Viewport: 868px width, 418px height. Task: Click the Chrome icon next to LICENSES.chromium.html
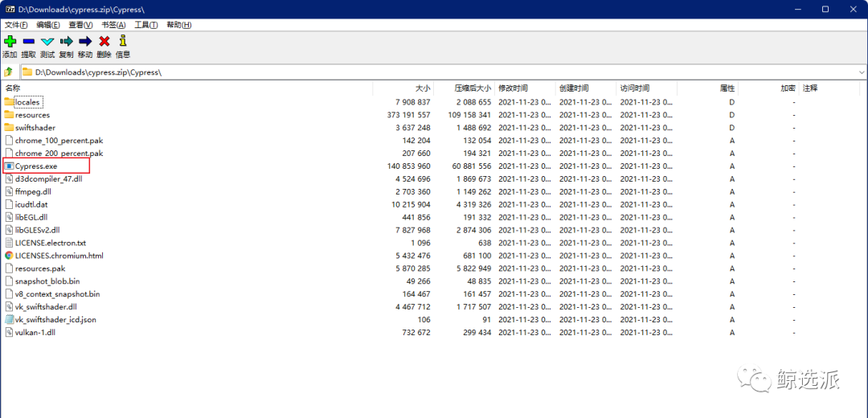click(x=9, y=256)
